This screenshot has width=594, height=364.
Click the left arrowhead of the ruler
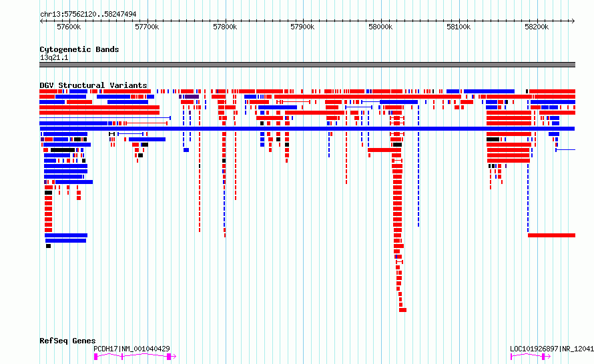41,21
